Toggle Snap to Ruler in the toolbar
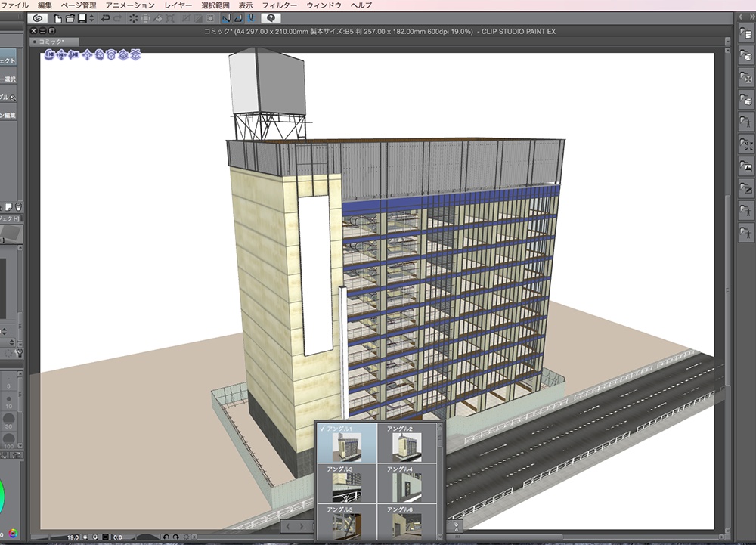 pos(226,18)
